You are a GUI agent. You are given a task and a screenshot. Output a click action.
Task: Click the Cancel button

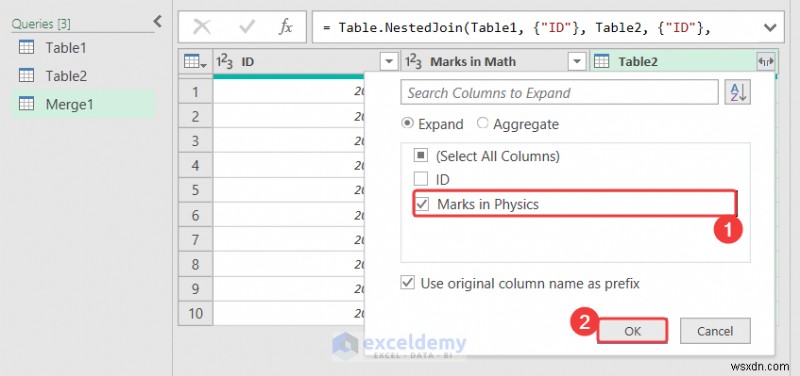coord(715,331)
